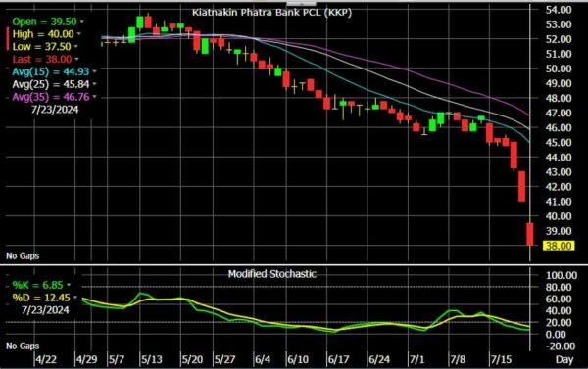Open the Avg(15) = 44.93 dropdown arrow
This screenshot has width=588, height=369.
(94, 71)
